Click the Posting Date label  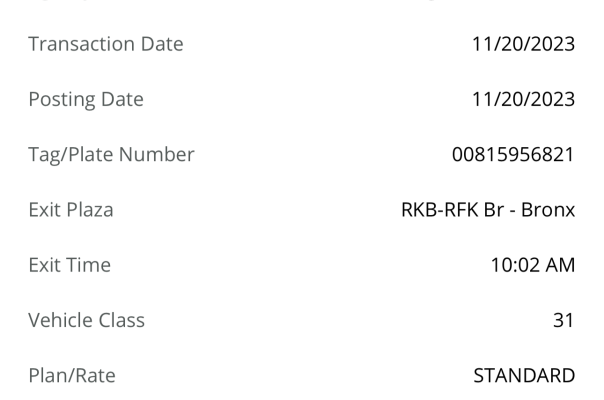[x=86, y=99]
